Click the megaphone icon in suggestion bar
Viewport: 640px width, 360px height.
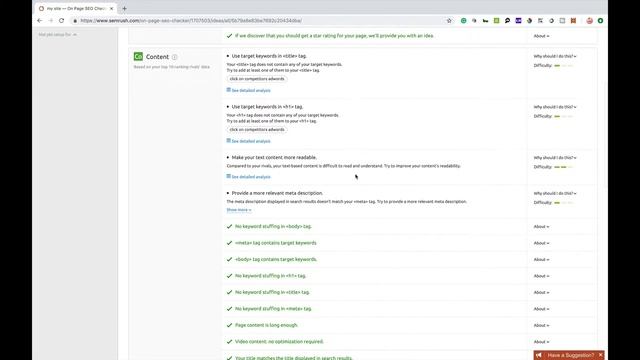tap(539, 355)
